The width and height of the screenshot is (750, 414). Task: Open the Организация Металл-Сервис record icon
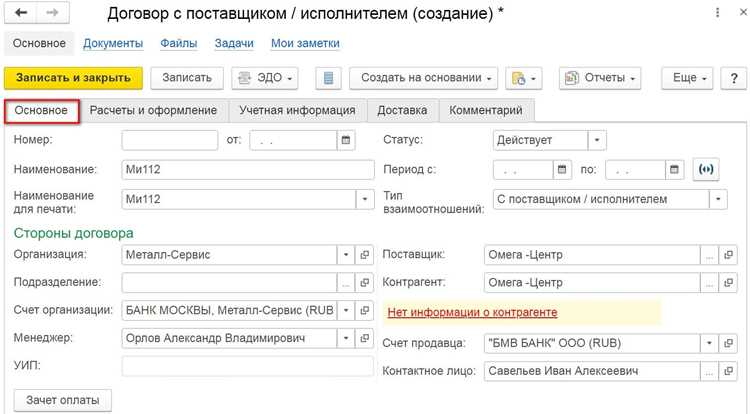(x=364, y=255)
